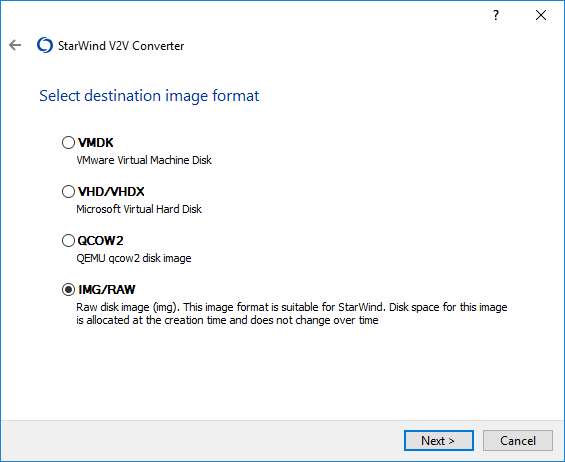Click the VMware Virtual Machine Disk description

(x=144, y=160)
